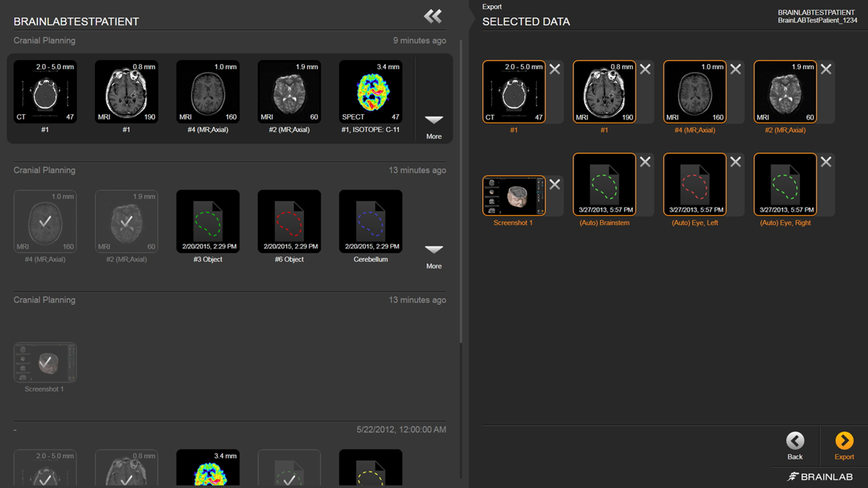Image resolution: width=868 pixels, height=488 pixels.
Task: Deselect checked #2 (MR;Axial) in 13 minutes group
Action: pos(126,221)
